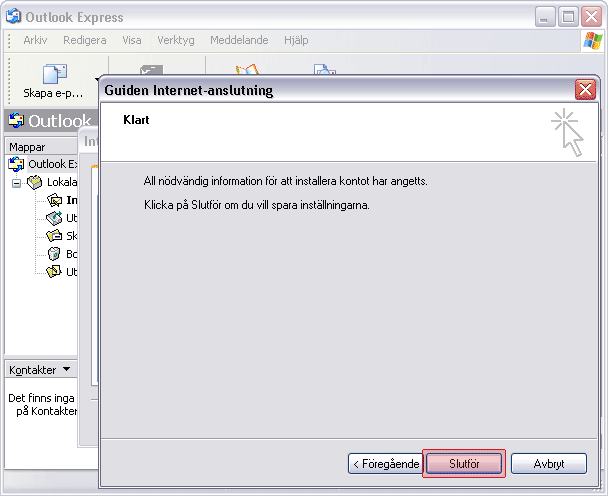This screenshot has width=608, height=496.
Task: Select the Borttaget trash folder icon
Action: click(x=55, y=254)
